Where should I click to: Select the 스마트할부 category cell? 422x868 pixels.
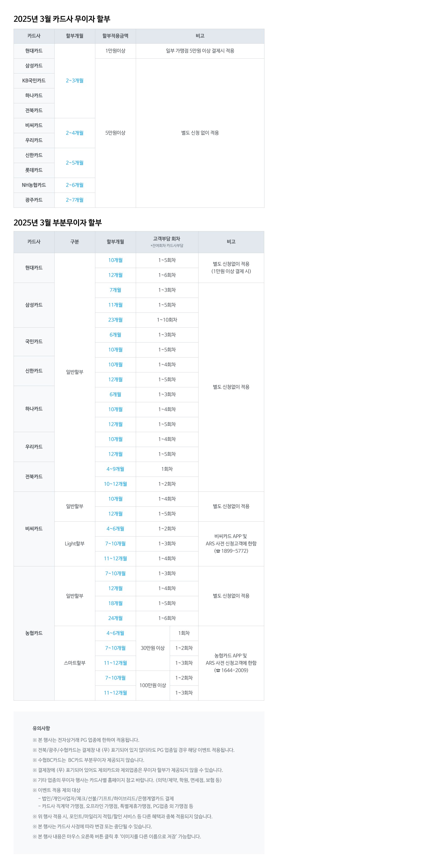point(75,663)
